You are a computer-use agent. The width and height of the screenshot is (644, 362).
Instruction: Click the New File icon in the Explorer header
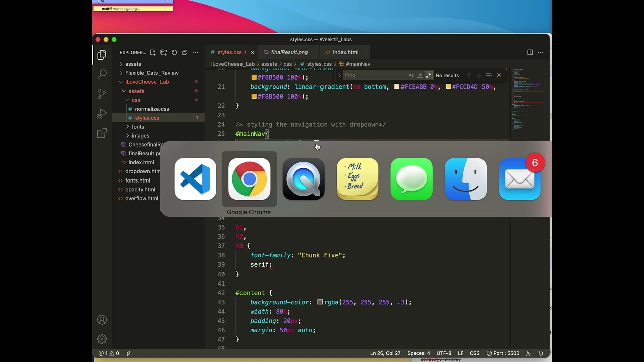click(153, 52)
